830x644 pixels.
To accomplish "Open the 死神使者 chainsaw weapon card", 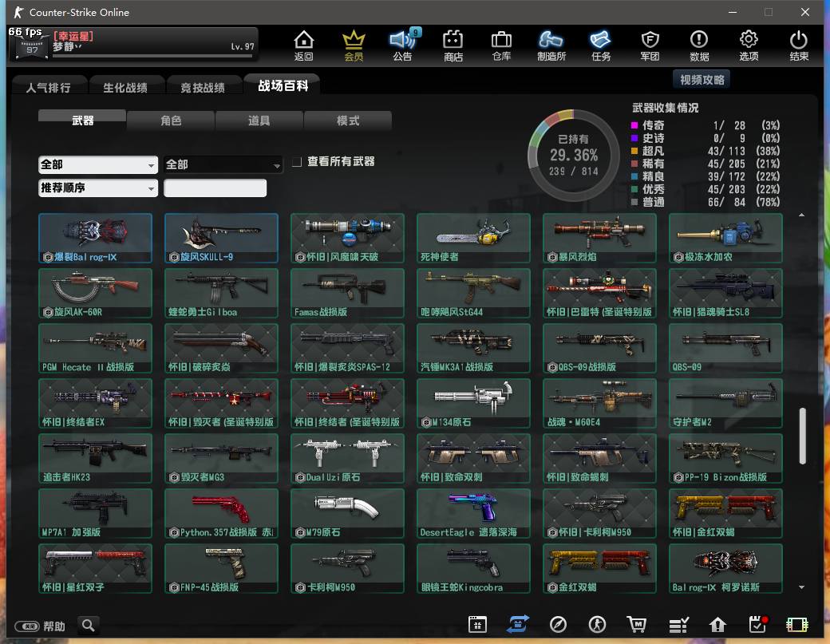I will point(473,238).
